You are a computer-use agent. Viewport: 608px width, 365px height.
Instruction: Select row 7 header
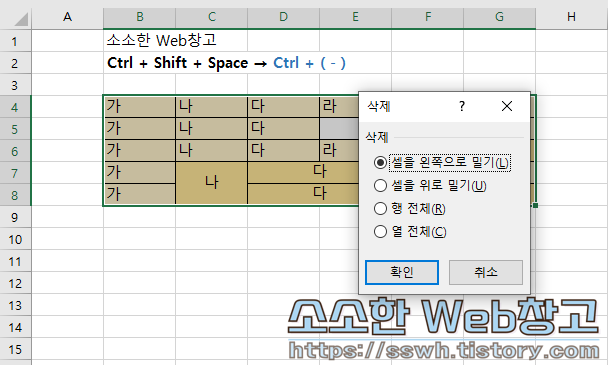pyautogui.click(x=16, y=173)
